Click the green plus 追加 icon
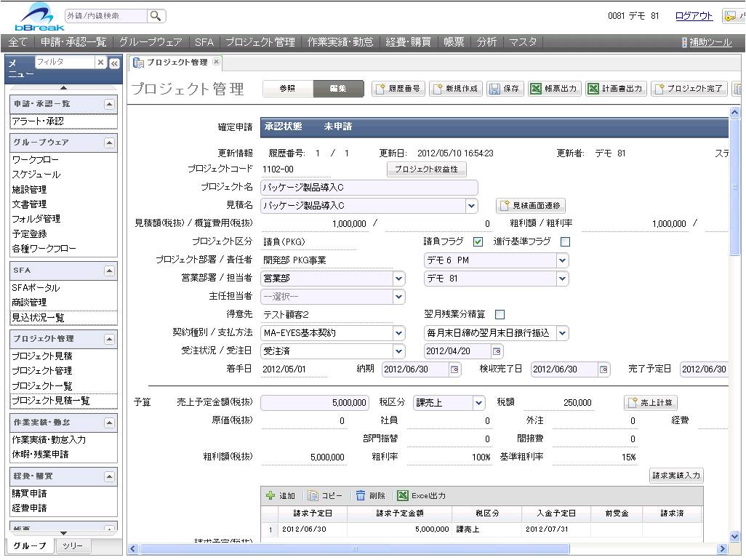Image resolution: width=746 pixels, height=560 pixels. click(x=271, y=496)
